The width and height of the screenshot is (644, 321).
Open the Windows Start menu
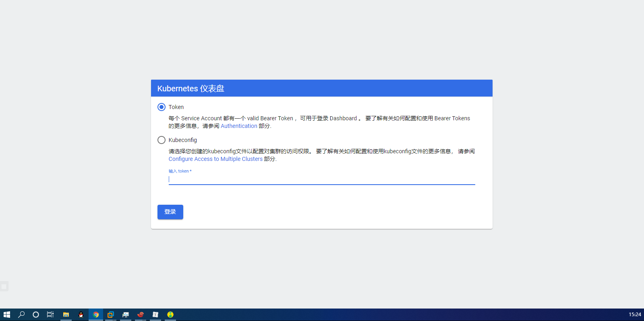7,315
